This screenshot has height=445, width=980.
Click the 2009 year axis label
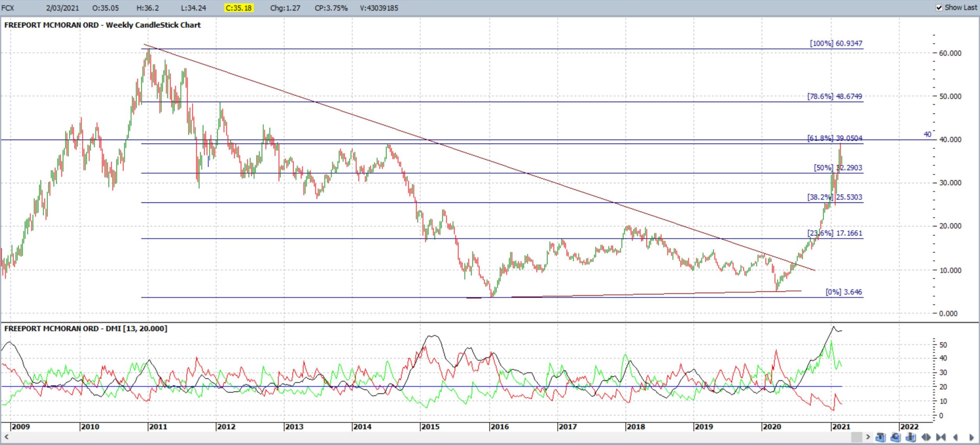point(20,427)
